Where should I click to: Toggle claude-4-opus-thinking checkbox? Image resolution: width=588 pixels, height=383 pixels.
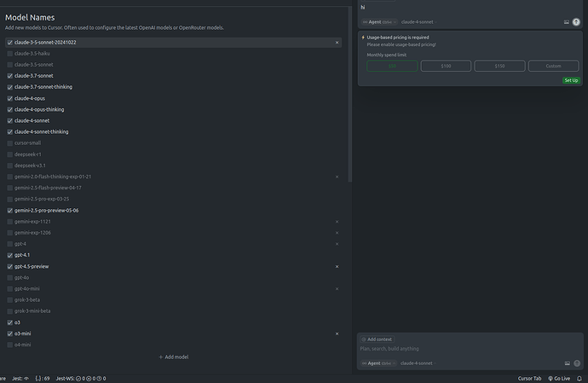tap(9, 110)
